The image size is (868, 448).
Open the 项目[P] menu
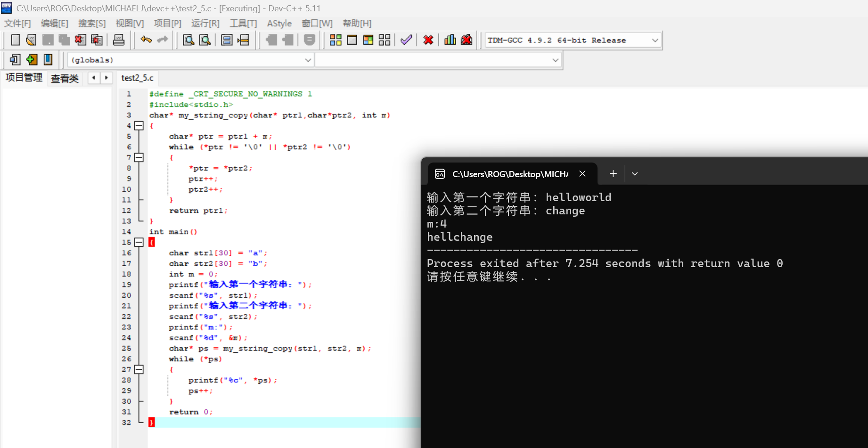(167, 24)
